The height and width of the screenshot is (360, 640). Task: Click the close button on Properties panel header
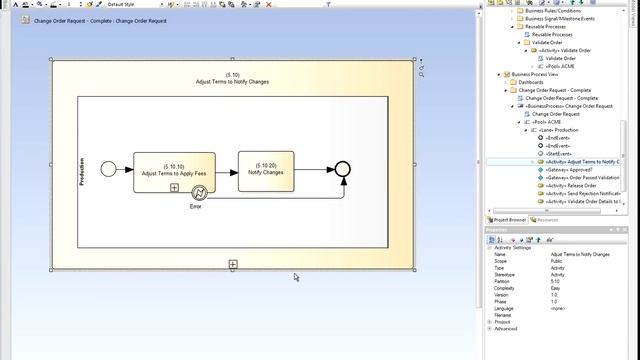(x=624, y=230)
